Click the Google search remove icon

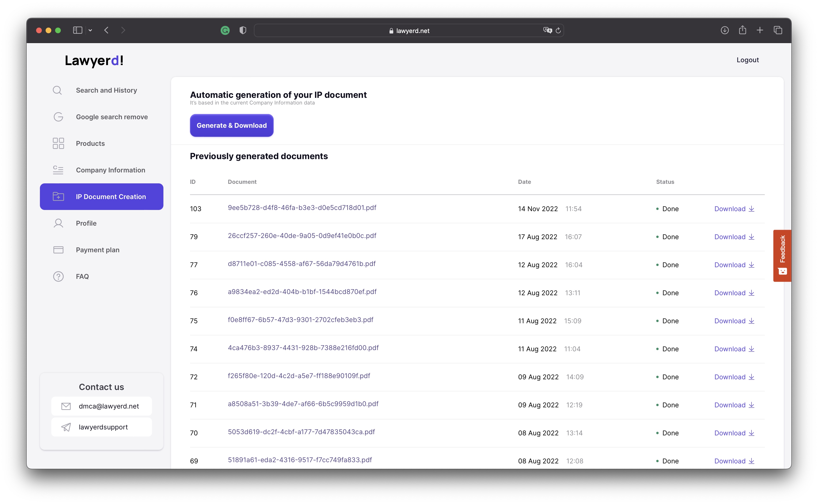(58, 117)
